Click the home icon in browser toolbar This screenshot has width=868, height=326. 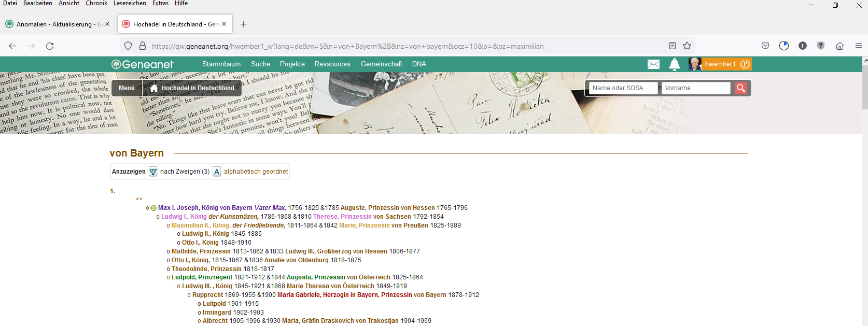839,46
